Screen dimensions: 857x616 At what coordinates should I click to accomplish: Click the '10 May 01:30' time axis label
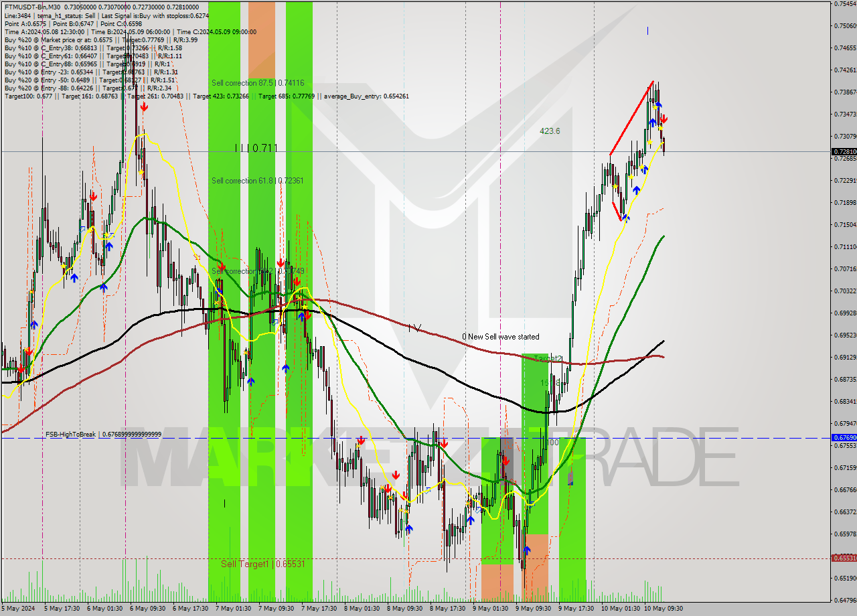(x=621, y=609)
